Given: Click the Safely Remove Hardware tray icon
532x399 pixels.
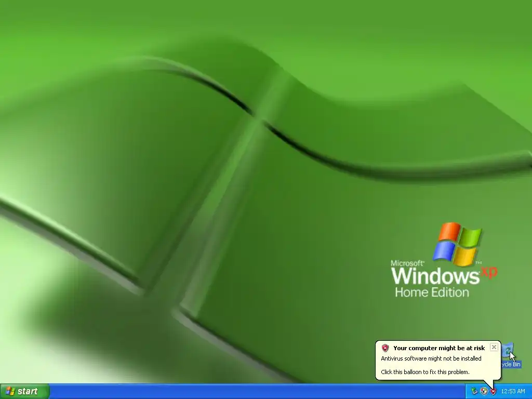Looking at the screenshot, I should click(474, 391).
